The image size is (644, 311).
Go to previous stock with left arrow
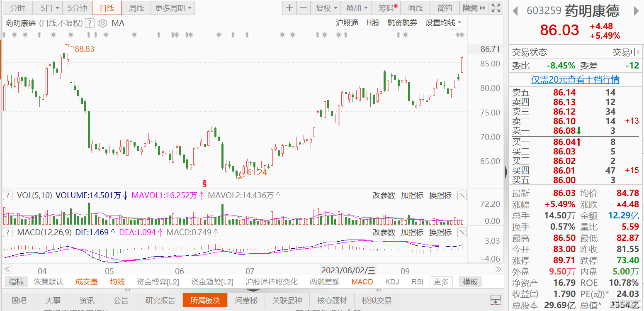coord(515,11)
